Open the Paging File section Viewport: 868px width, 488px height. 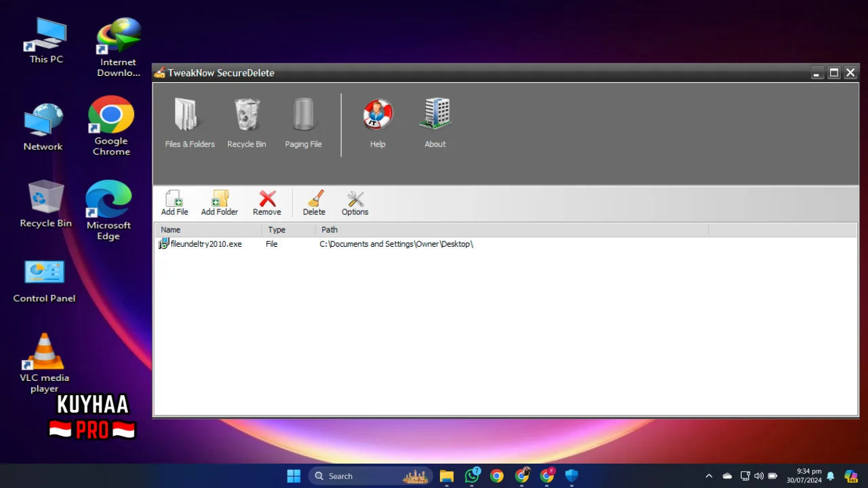coord(303,123)
